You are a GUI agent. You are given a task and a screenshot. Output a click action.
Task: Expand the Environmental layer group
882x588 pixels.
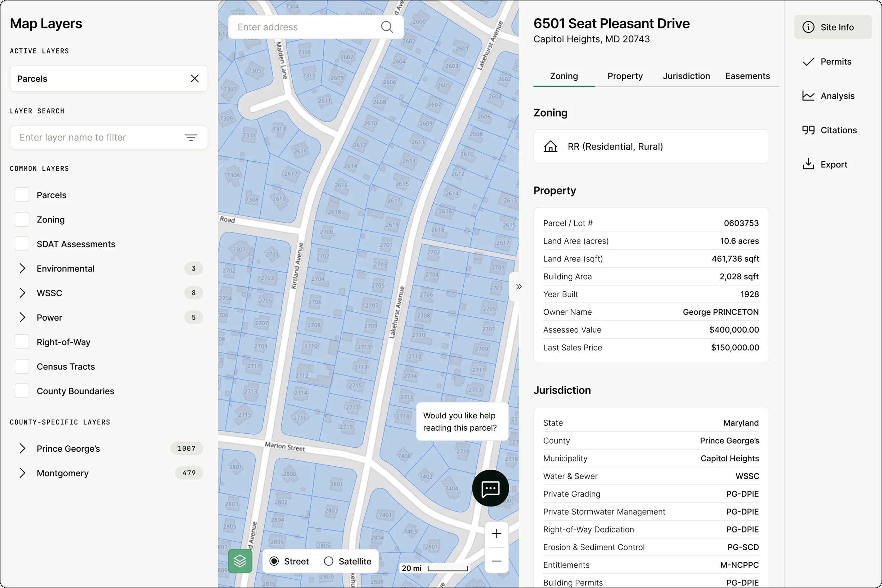pos(22,269)
